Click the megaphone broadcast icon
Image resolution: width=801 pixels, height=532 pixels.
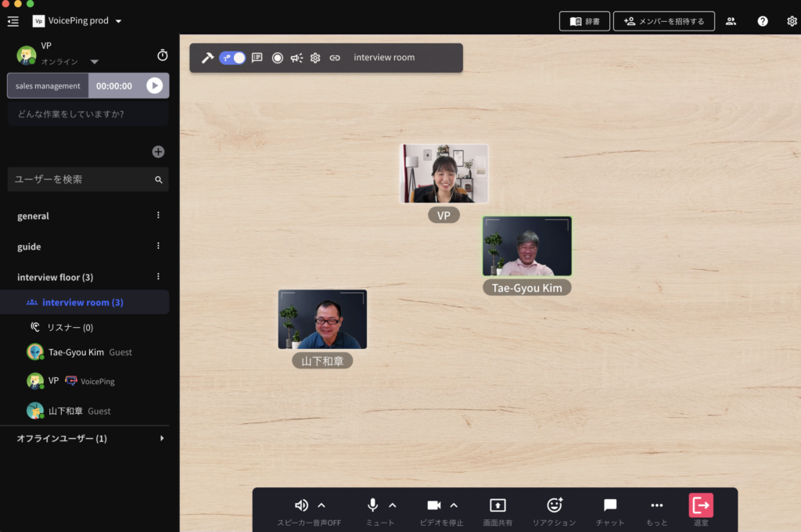296,58
